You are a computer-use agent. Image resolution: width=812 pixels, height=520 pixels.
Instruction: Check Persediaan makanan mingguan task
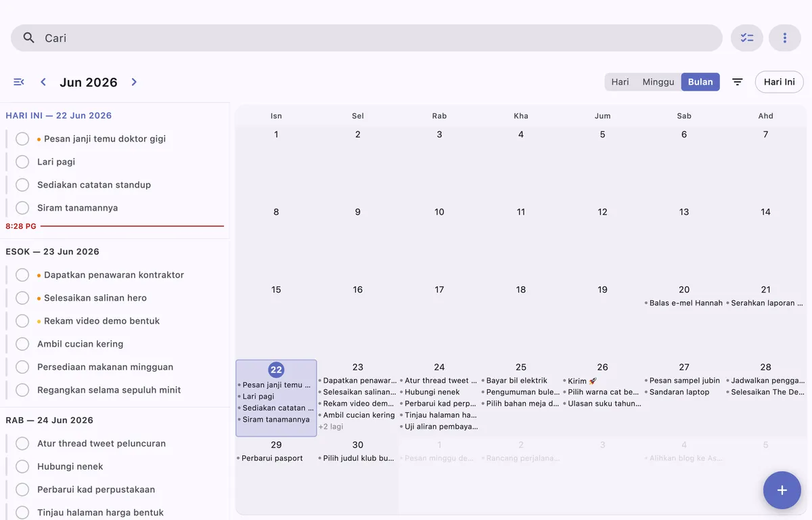click(22, 367)
